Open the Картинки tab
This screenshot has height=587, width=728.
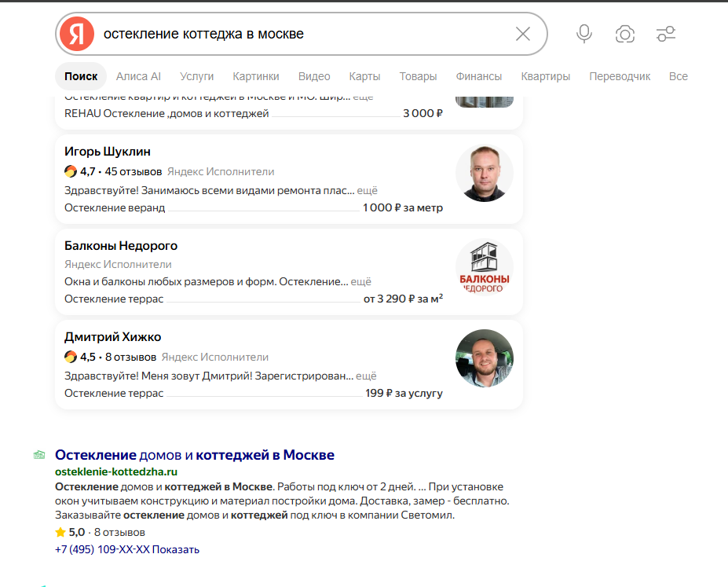(x=256, y=76)
